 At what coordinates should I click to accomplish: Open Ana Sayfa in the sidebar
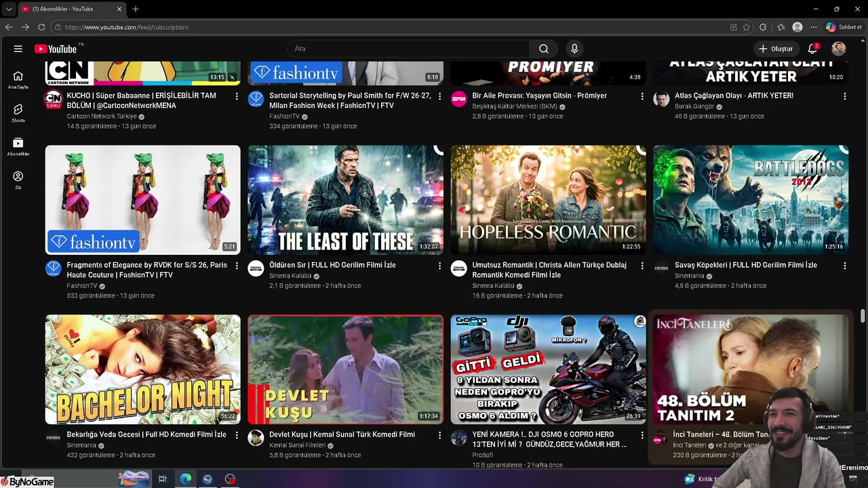[x=18, y=80]
